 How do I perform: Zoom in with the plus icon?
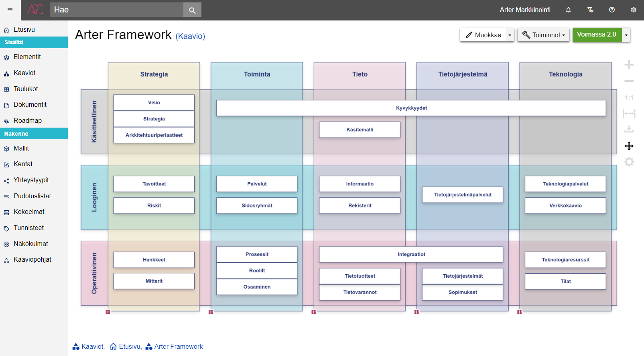point(629,65)
